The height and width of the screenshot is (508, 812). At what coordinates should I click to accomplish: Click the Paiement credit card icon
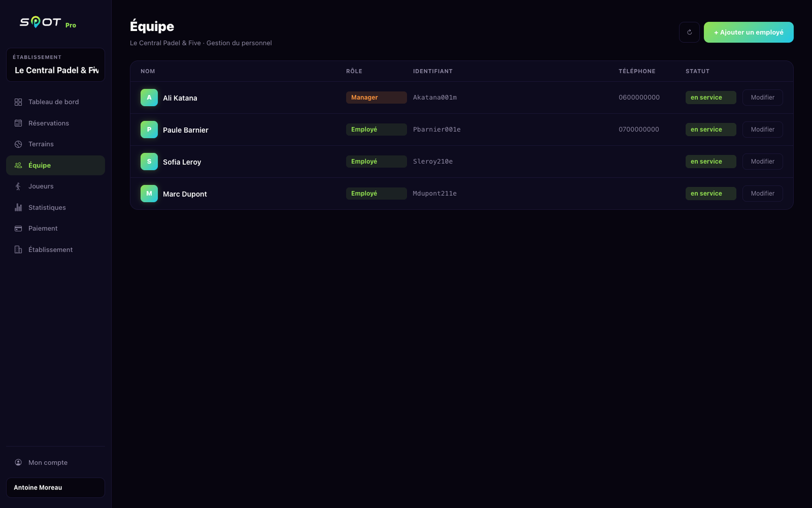pos(18,229)
